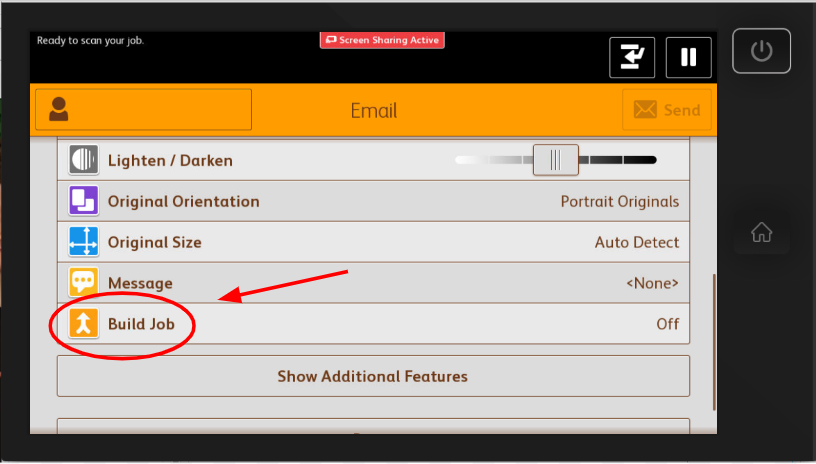
Task: Click the Original Size arrows icon
Action: point(83,242)
